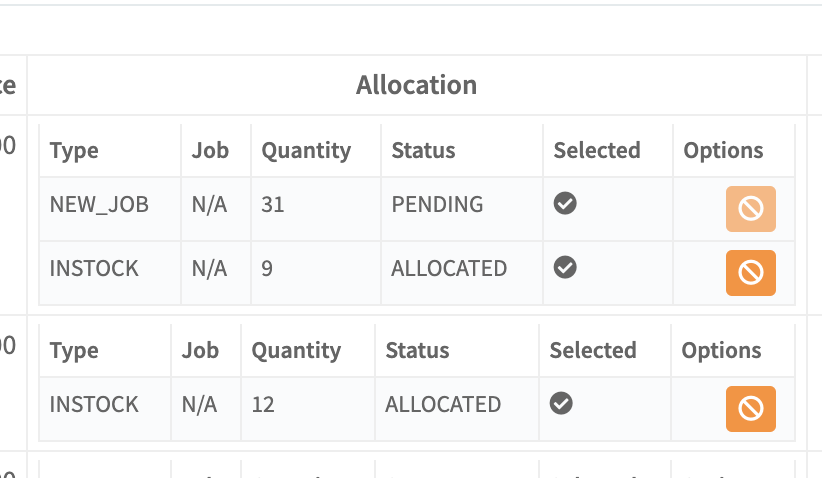Click cancel icon for INSTOCK quantity 9
Viewport: 822px width, 478px height.
750,272
